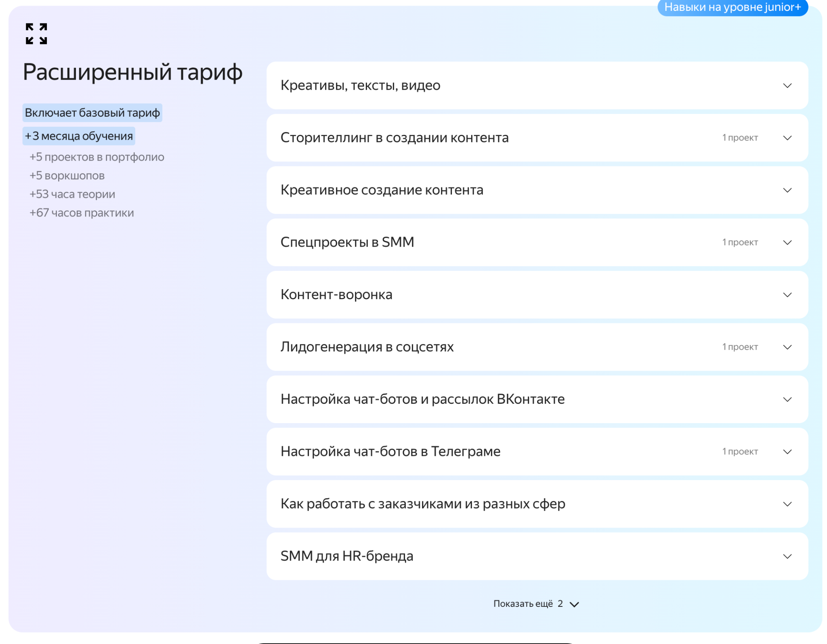Screen dimensions: 827x644
Task: Click the "+53 часа теории" line
Action: (x=72, y=194)
